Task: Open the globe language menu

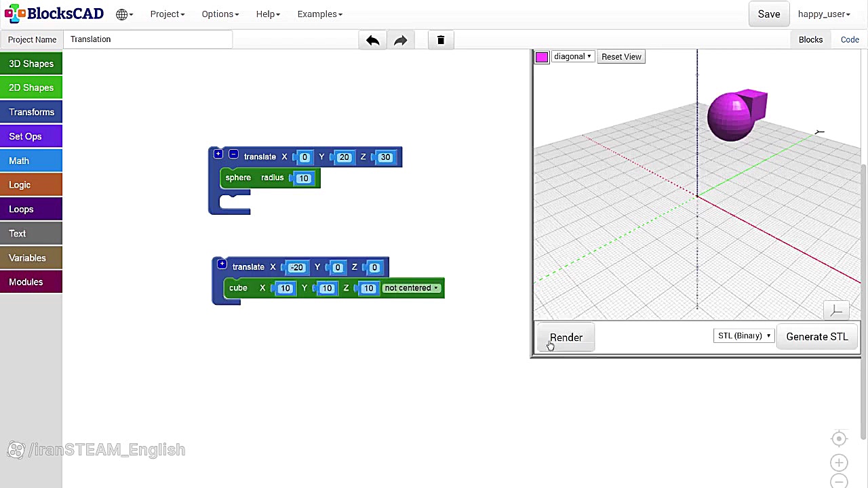Action: [124, 14]
